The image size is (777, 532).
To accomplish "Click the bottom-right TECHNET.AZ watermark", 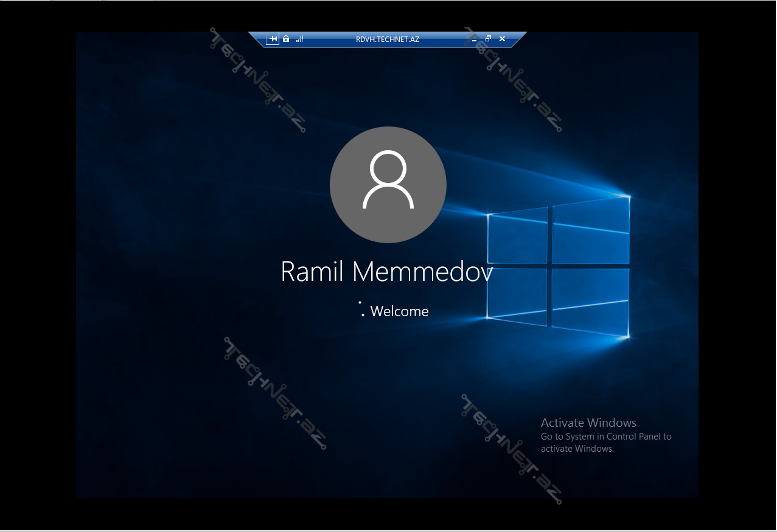I will pyautogui.click(x=512, y=449).
